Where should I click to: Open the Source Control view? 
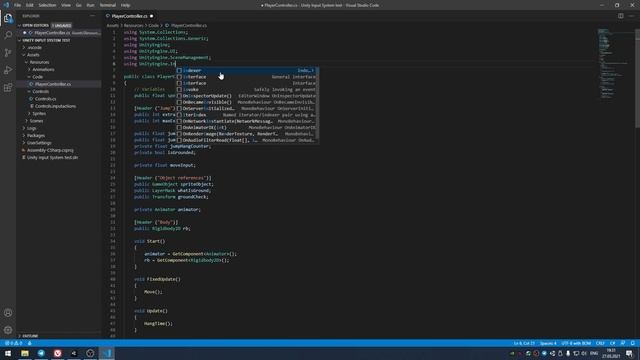pyautogui.click(x=8, y=53)
